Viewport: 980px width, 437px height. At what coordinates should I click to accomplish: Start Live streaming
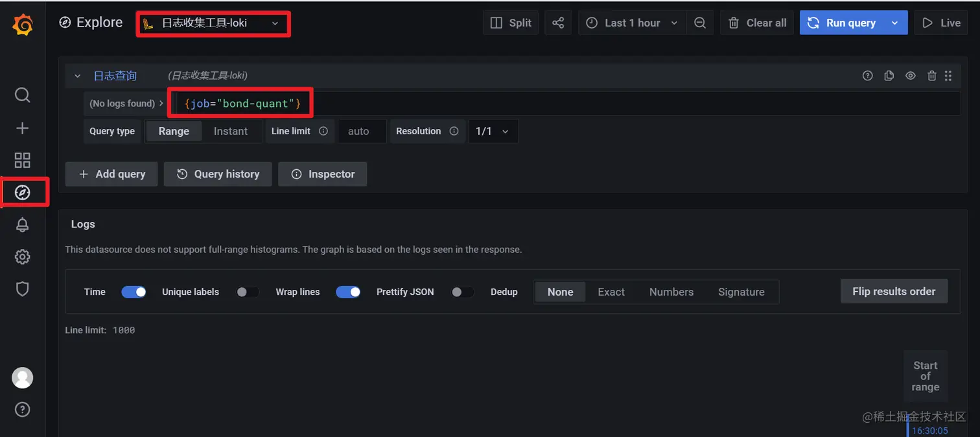[x=941, y=23]
